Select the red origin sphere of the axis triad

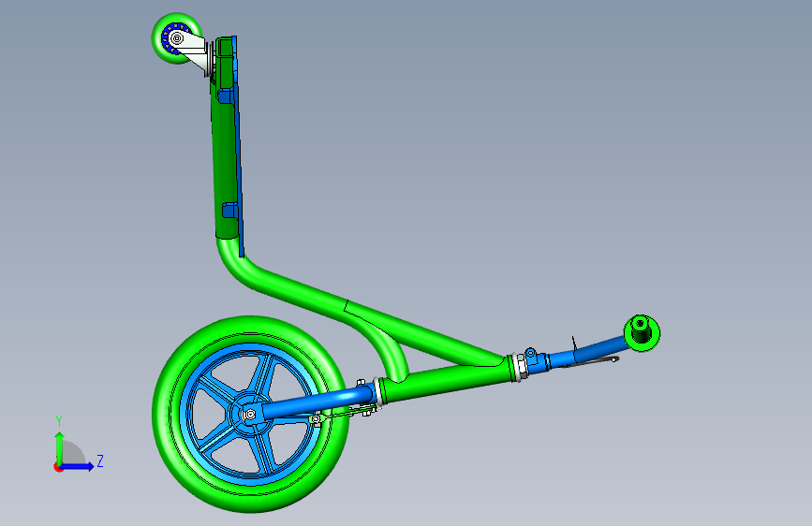[x=58, y=467]
